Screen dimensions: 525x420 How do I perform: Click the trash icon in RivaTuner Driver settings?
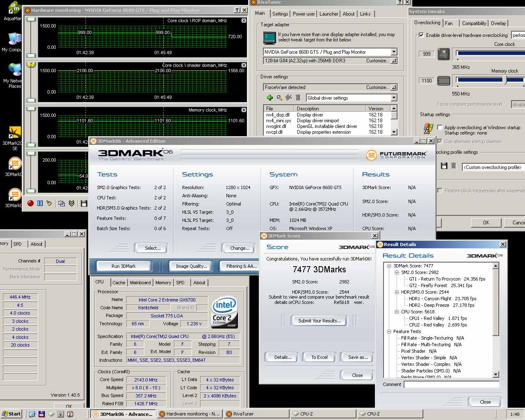click(x=298, y=98)
